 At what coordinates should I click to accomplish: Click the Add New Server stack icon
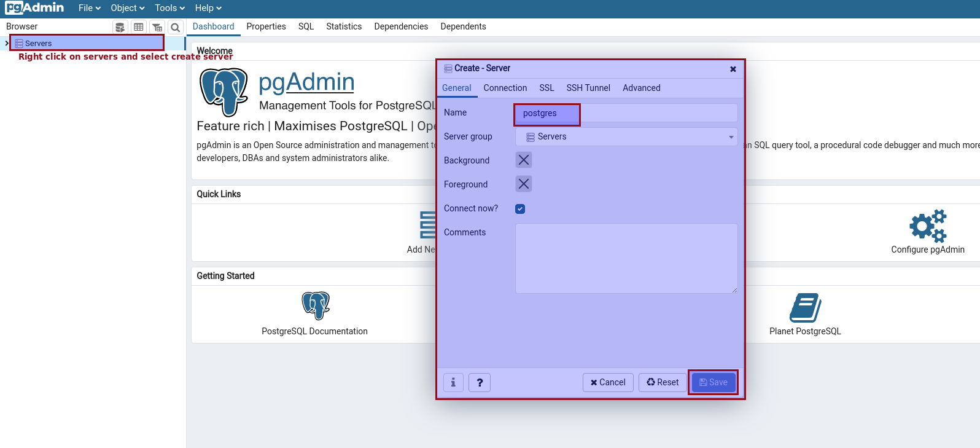point(427,225)
